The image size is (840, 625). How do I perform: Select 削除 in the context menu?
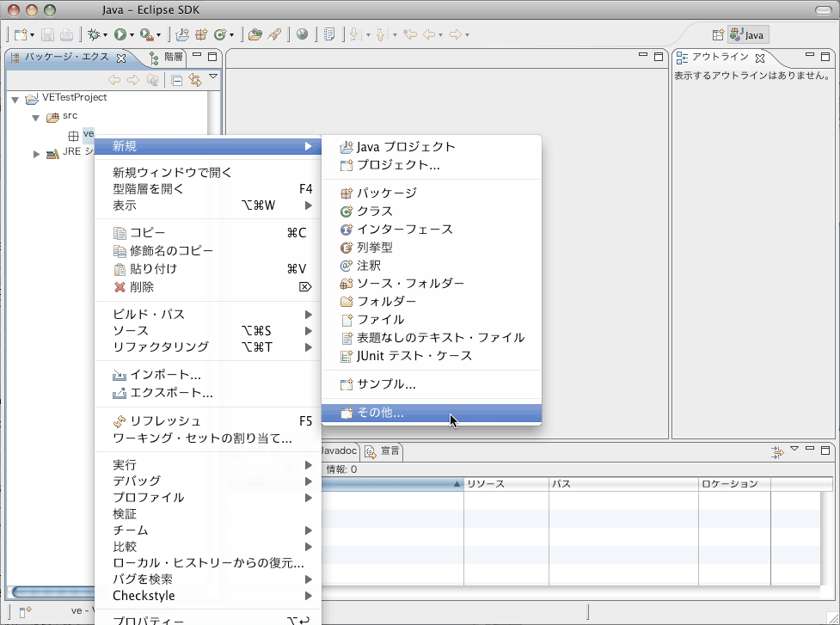[x=208, y=287]
